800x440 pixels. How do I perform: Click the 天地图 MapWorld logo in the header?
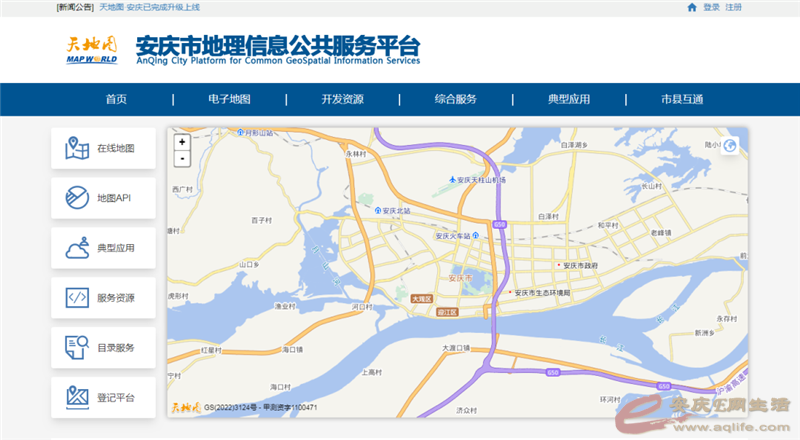pyautogui.click(x=91, y=49)
